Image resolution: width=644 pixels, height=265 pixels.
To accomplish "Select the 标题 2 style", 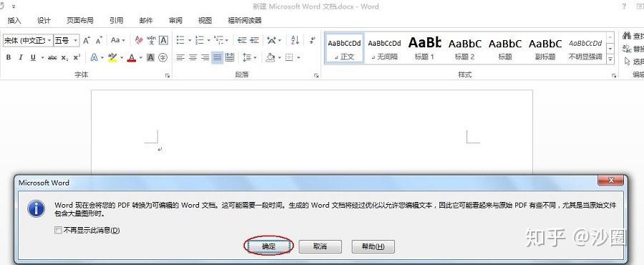I will [x=464, y=48].
